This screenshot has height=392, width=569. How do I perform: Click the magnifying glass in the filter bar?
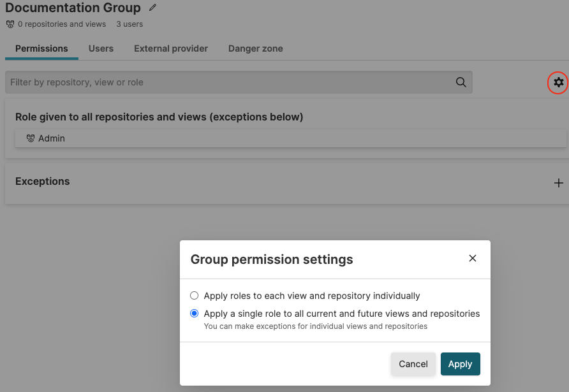click(x=461, y=82)
